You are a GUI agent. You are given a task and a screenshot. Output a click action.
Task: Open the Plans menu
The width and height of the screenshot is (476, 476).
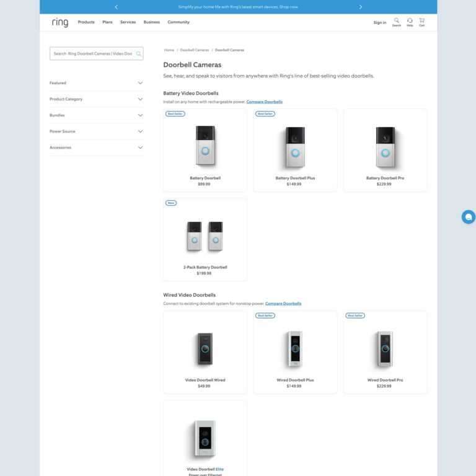click(x=107, y=22)
